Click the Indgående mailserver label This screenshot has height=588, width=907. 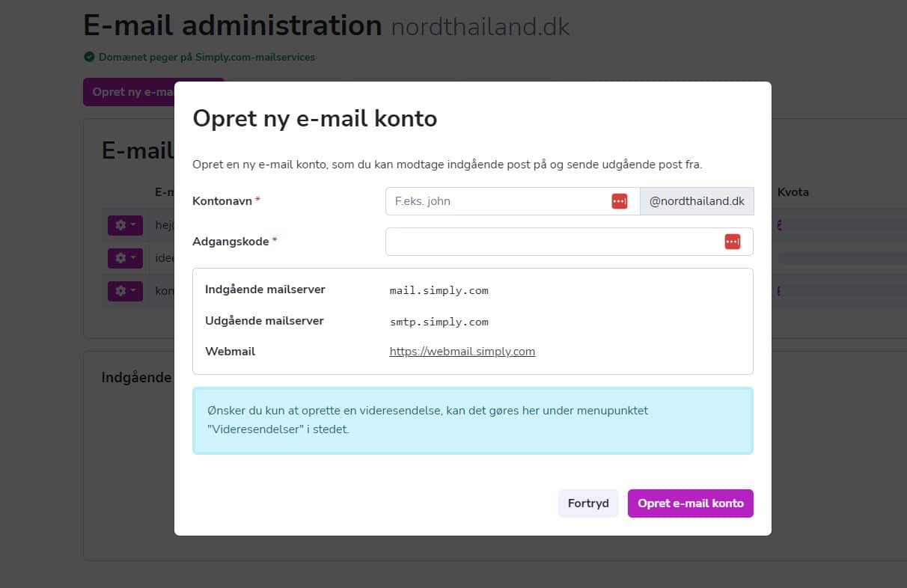click(x=265, y=290)
